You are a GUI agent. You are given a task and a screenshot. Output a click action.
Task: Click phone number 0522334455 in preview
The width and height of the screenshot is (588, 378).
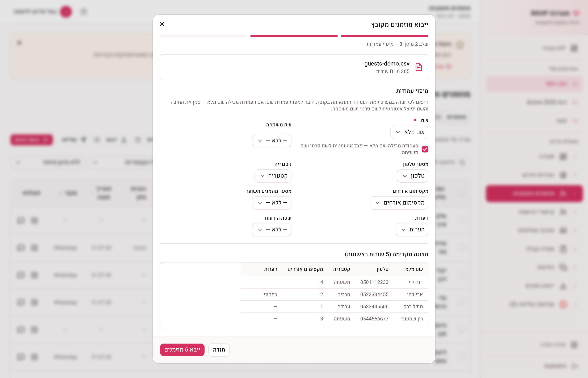374,294
